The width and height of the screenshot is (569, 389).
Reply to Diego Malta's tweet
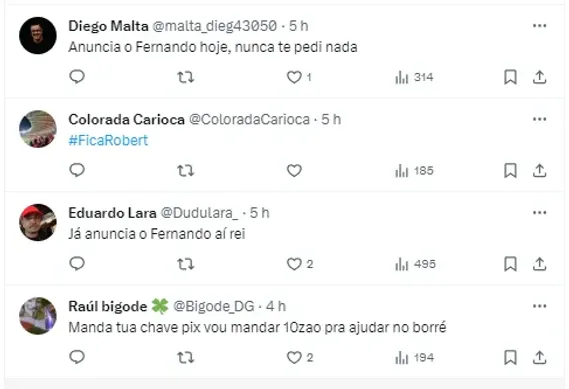pyautogui.click(x=77, y=77)
